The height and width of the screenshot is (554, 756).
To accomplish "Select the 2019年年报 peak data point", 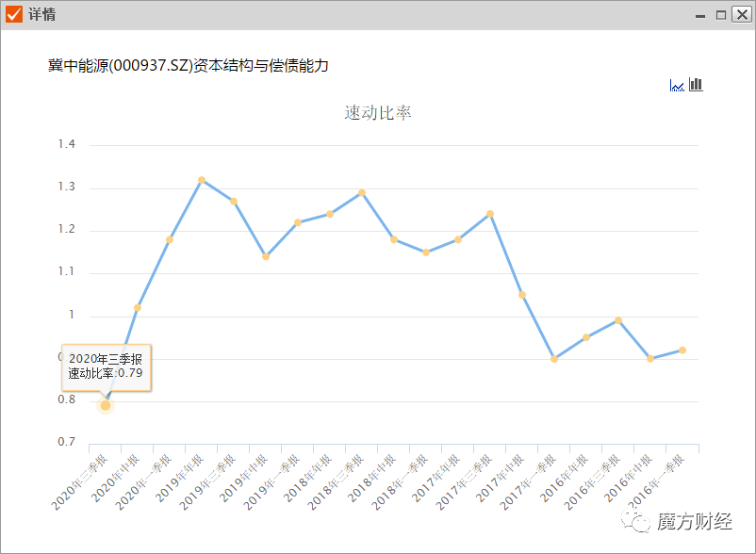I will [202, 180].
